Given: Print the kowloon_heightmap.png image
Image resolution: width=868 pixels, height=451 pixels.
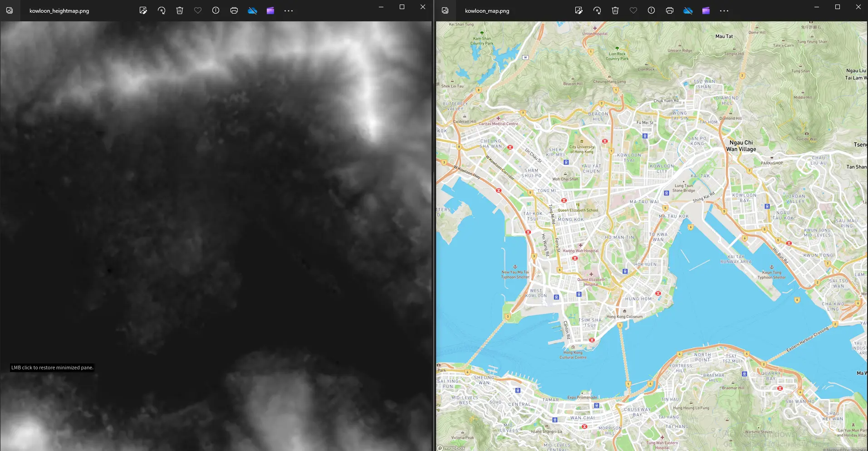Looking at the screenshot, I should click(x=234, y=10).
